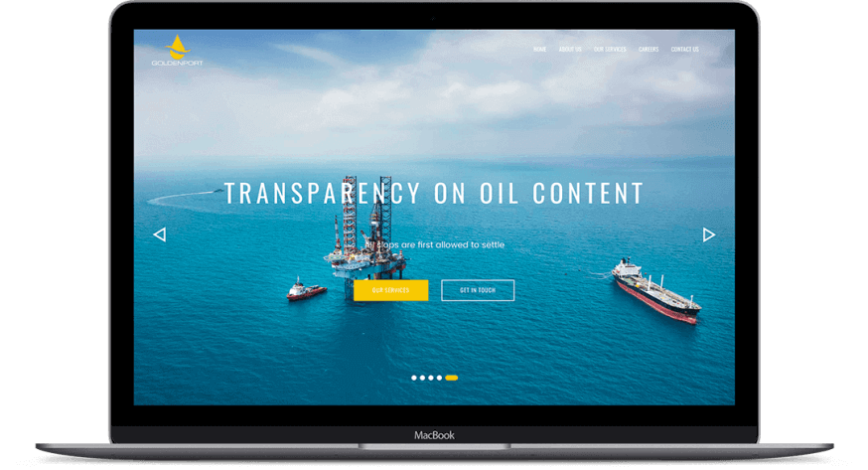
Task: Click the outlined Get In Touch button
Action: point(478,290)
